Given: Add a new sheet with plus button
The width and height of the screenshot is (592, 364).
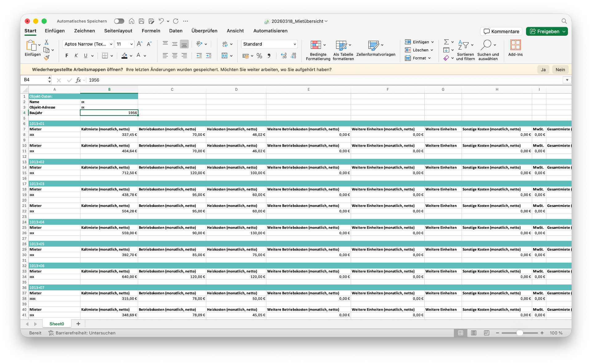Looking at the screenshot, I should click(78, 324).
